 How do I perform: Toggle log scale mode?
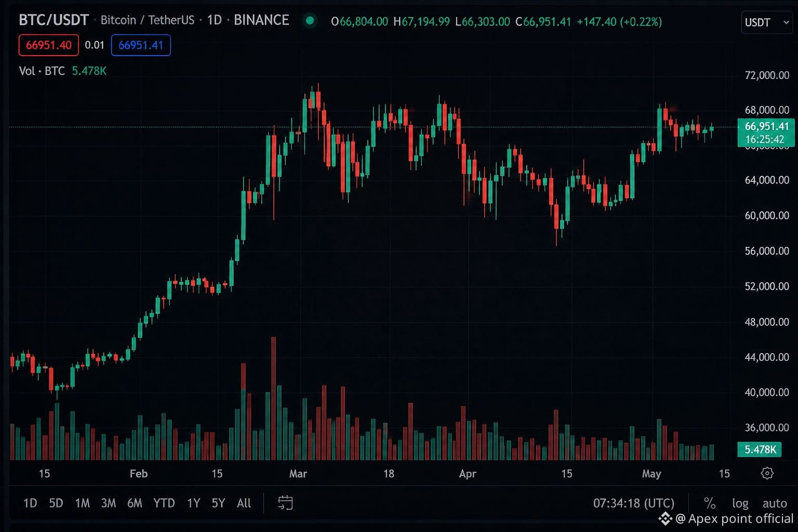click(x=740, y=503)
